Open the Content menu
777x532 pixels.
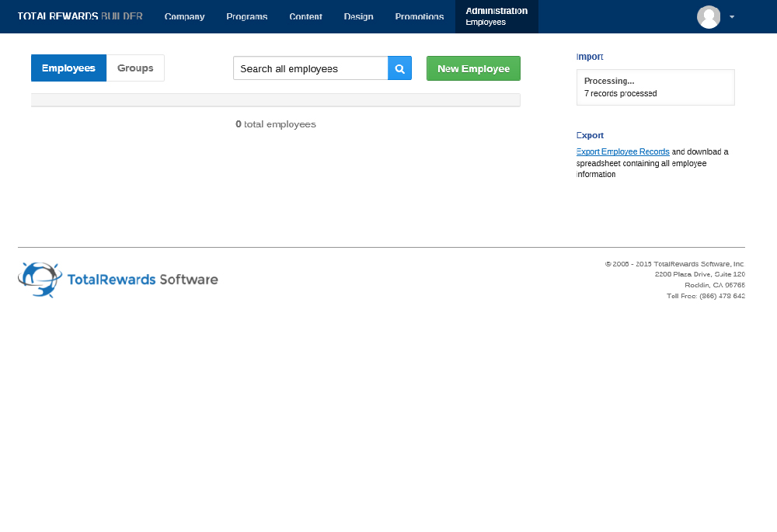pyautogui.click(x=305, y=16)
